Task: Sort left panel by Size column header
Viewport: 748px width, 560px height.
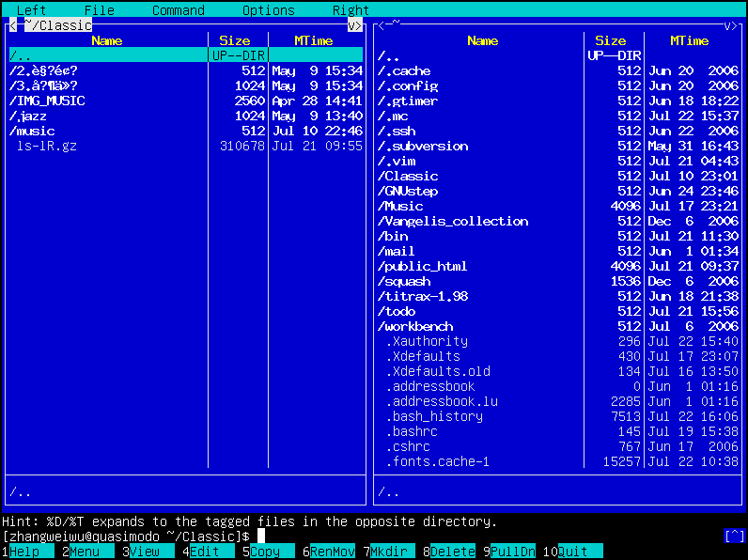Action: pyautogui.click(x=235, y=40)
